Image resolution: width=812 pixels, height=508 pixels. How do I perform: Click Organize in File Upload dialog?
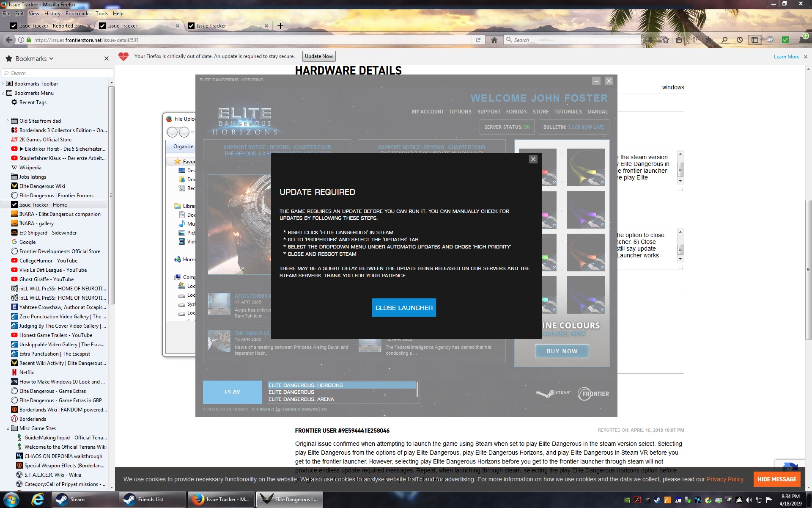(183, 146)
